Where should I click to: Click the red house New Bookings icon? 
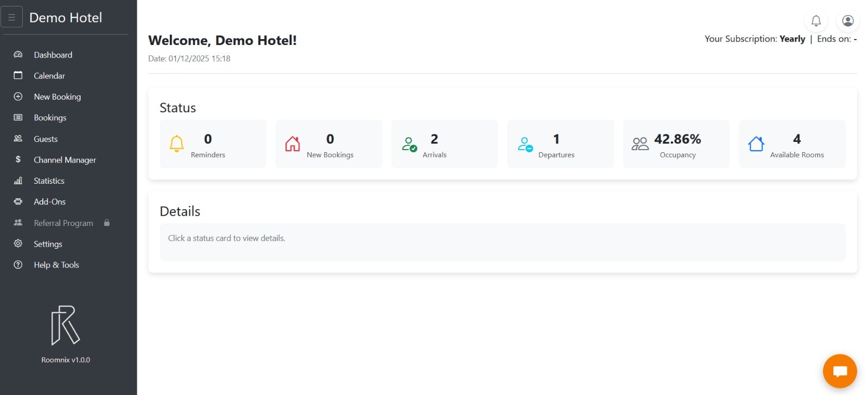tap(292, 144)
